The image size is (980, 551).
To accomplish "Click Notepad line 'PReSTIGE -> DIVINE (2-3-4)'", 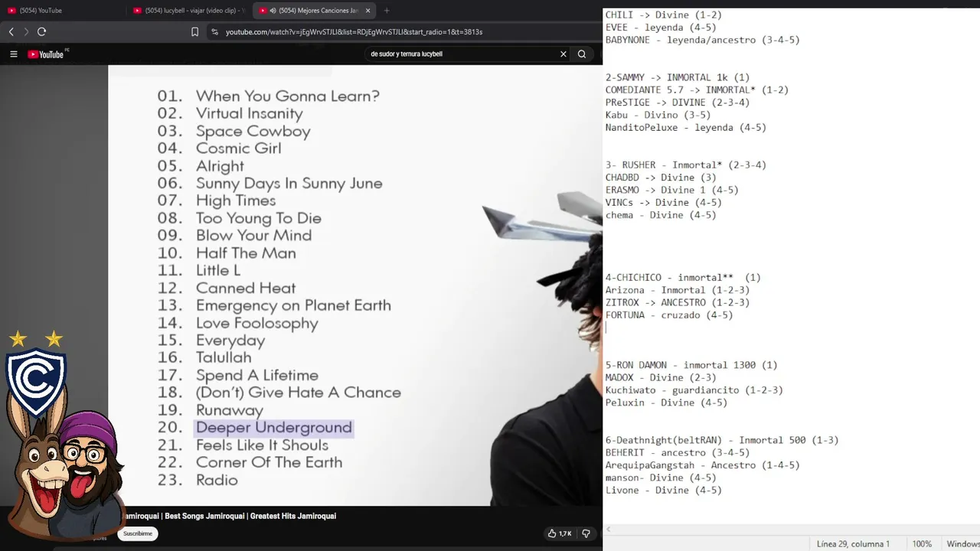I will (x=678, y=103).
